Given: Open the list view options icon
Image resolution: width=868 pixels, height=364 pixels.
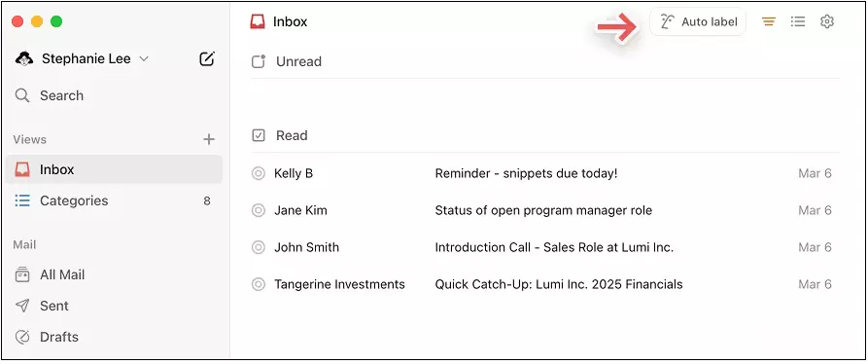Looking at the screenshot, I should 798,21.
